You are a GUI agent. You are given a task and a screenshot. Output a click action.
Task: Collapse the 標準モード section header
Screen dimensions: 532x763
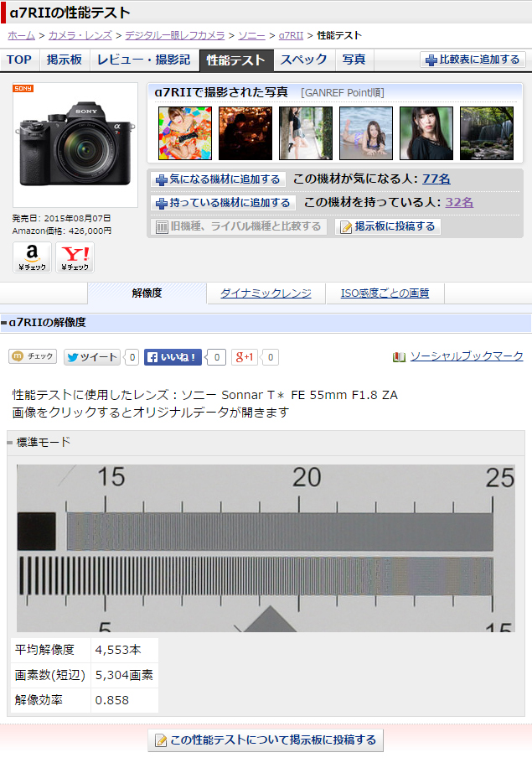coord(266,443)
